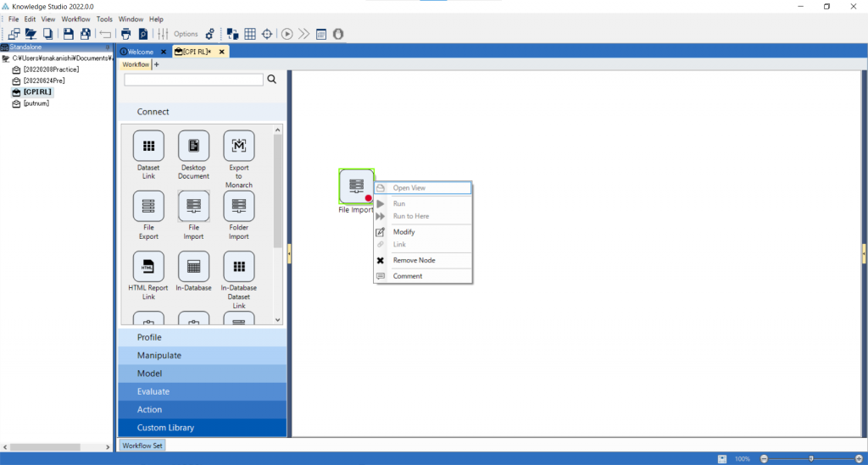Click the File Import node on canvas
The height and width of the screenshot is (465, 868).
click(357, 186)
